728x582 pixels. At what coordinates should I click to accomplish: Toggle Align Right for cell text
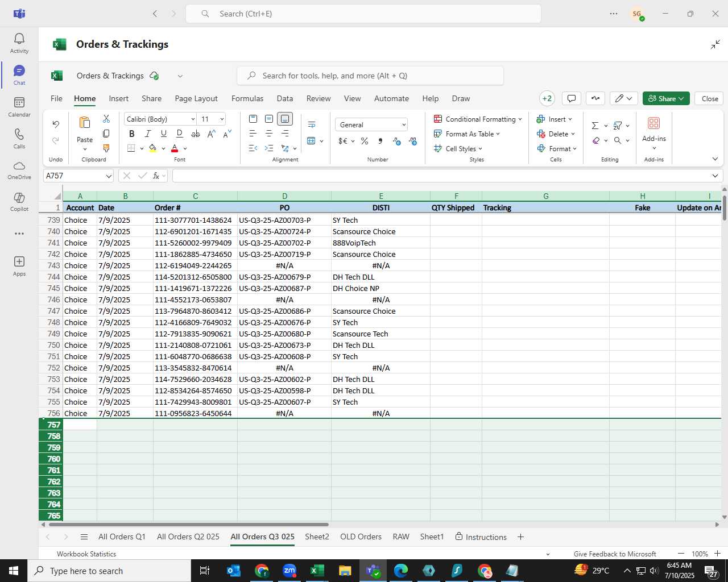pyautogui.click(x=285, y=134)
